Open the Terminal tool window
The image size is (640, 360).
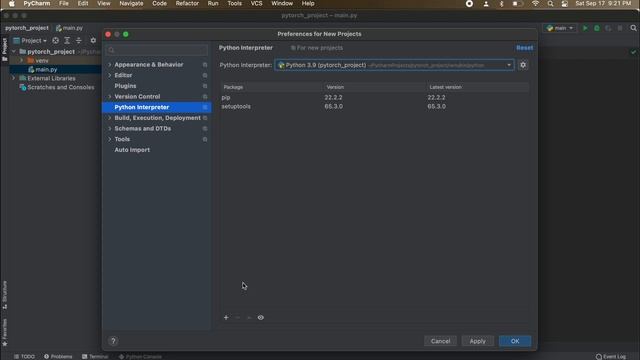pyautogui.click(x=95, y=356)
